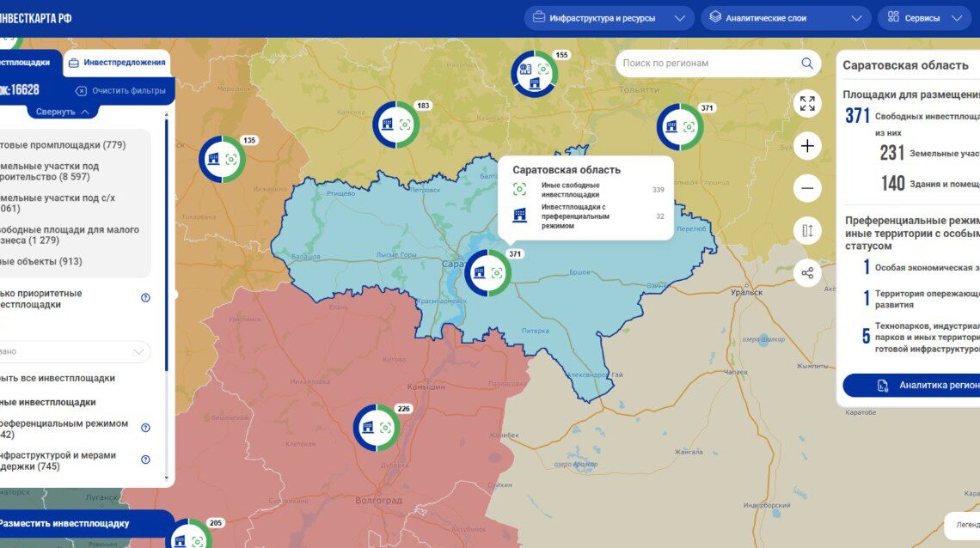Open help icon for мерами поддержки (745)
This screenshot has height=548, width=980.
(145, 460)
